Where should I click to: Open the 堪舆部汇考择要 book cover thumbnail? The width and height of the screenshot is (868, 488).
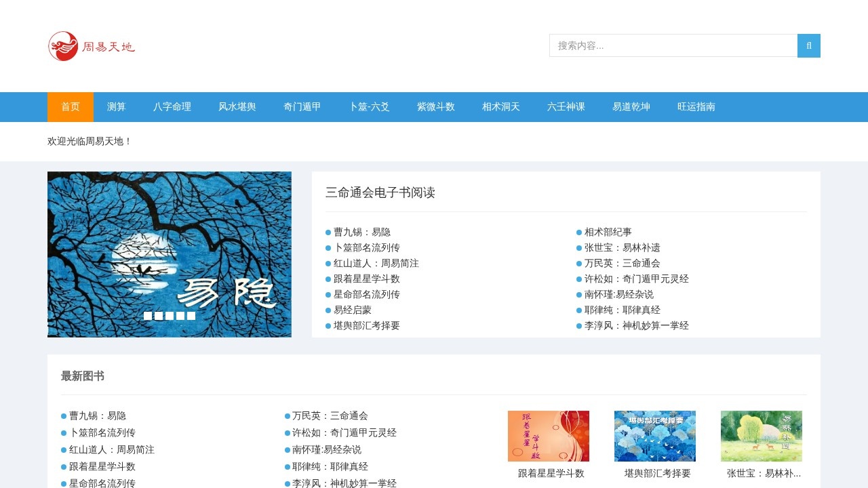[655, 436]
